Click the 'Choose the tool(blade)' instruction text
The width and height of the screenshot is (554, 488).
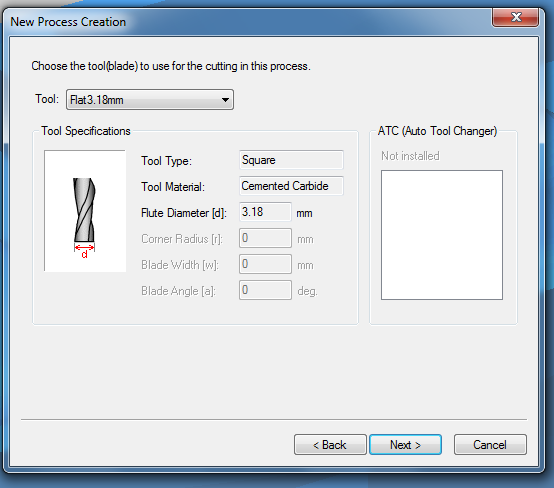pyautogui.click(x=171, y=66)
